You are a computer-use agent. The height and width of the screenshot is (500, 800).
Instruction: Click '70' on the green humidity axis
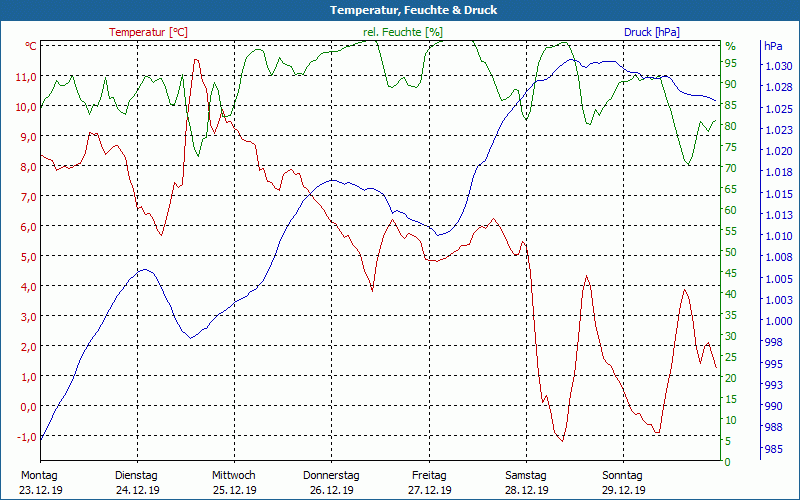(731, 168)
